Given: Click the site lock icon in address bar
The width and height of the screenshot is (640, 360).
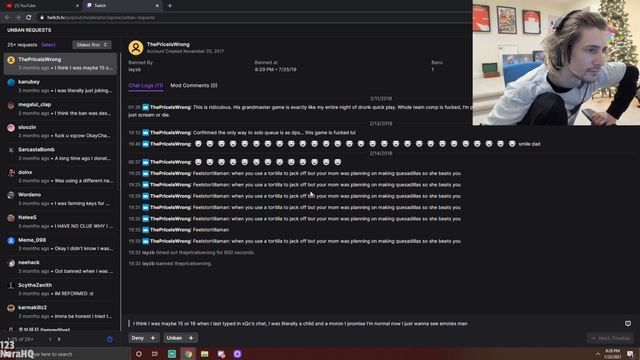Looking at the screenshot, I should [x=42, y=18].
